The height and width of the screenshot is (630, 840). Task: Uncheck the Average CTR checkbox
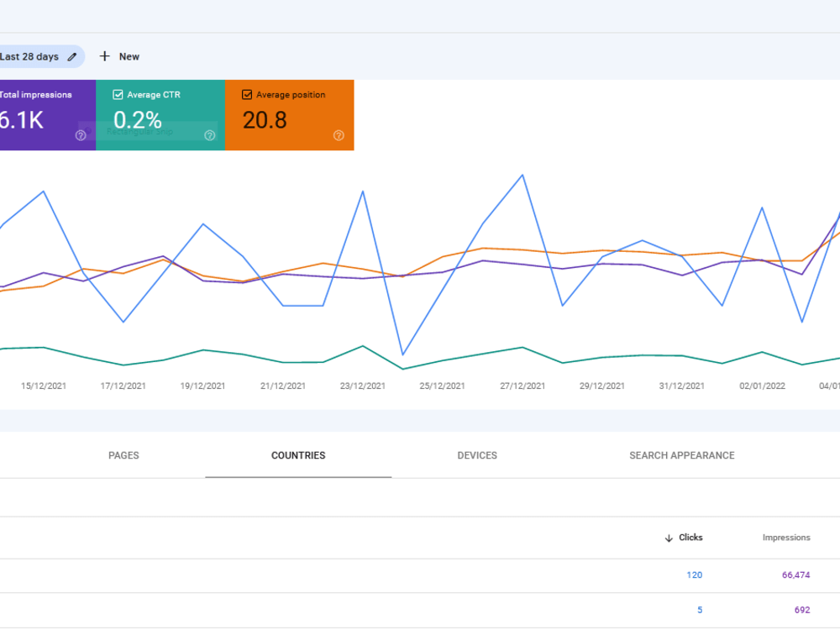(118, 95)
